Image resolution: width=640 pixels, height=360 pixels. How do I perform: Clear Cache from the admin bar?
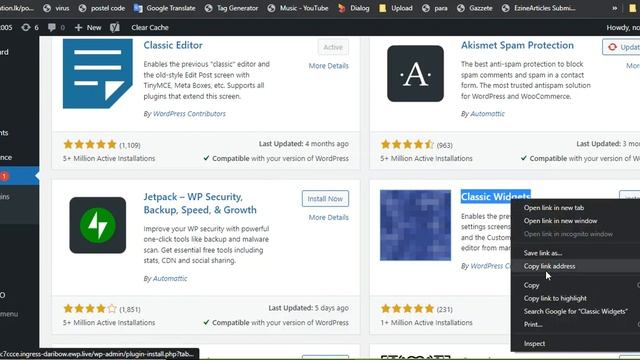[150, 27]
